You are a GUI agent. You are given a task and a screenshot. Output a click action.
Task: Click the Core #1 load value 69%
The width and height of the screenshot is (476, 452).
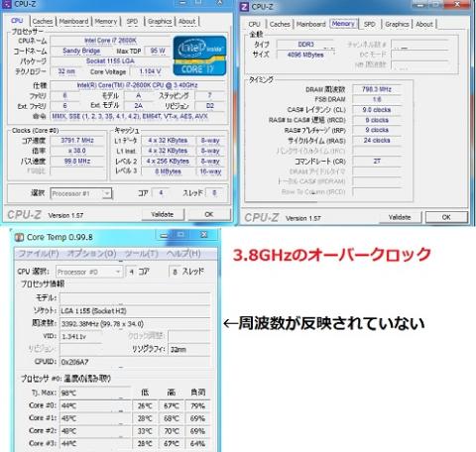tap(197, 418)
